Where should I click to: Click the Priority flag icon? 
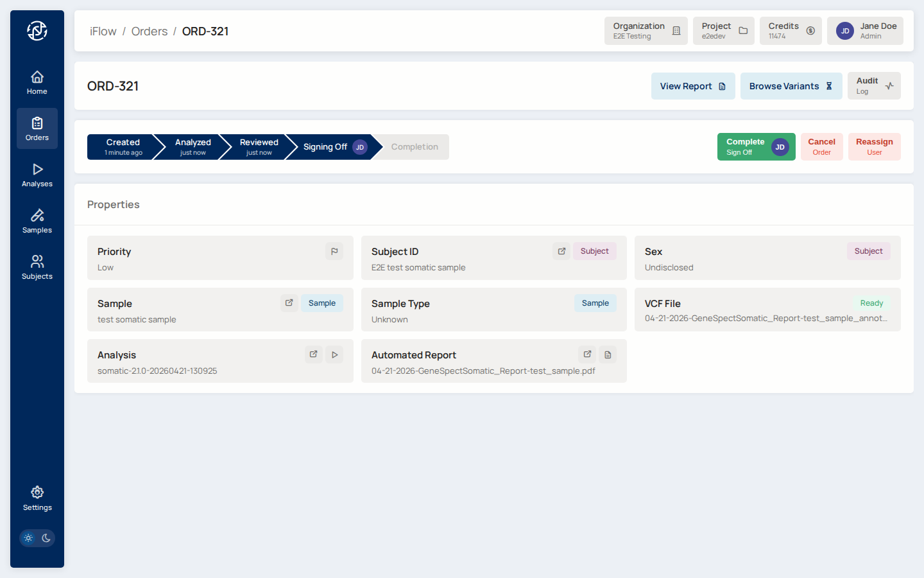coord(334,252)
